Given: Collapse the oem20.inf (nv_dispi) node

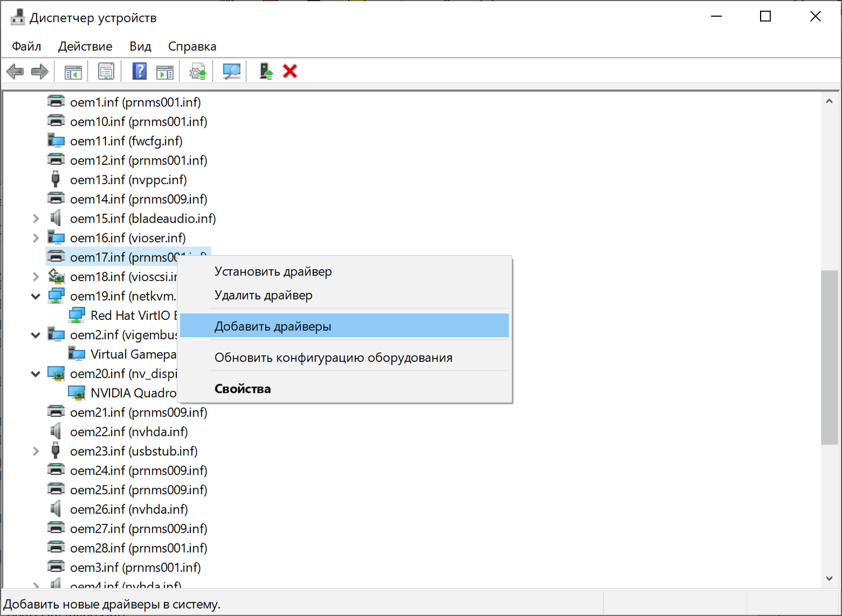Looking at the screenshot, I should [x=36, y=374].
